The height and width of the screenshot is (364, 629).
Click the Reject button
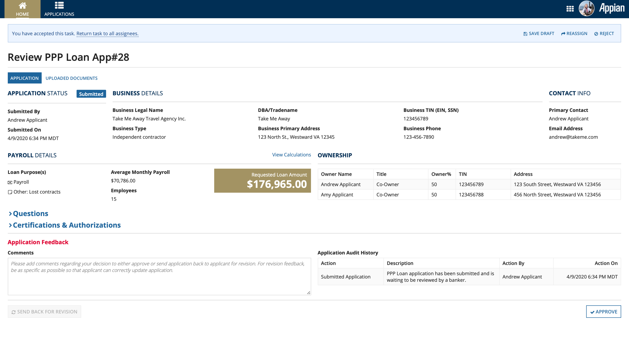(604, 33)
